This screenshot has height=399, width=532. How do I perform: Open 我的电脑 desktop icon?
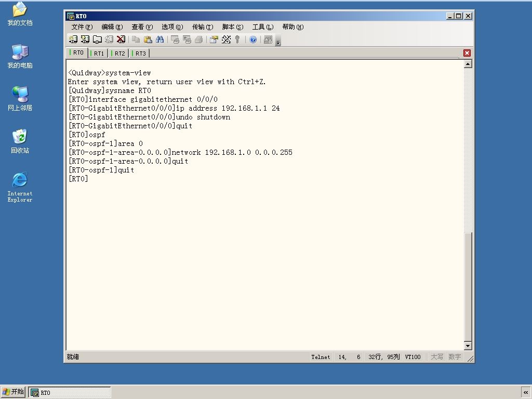click(x=20, y=56)
